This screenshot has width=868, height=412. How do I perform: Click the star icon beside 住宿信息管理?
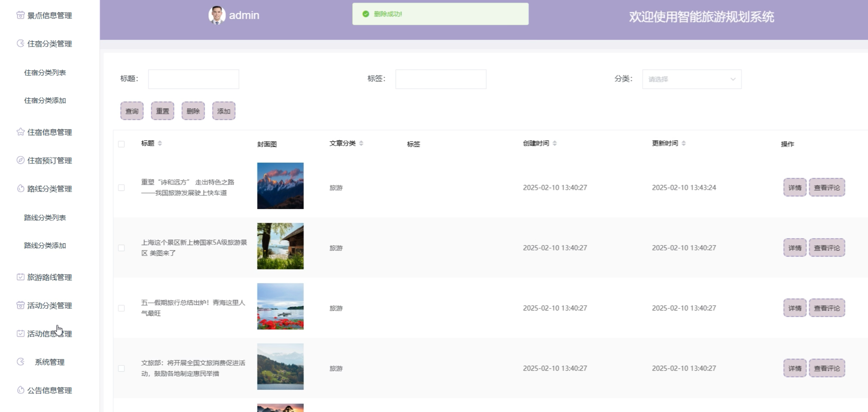click(x=21, y=132)
